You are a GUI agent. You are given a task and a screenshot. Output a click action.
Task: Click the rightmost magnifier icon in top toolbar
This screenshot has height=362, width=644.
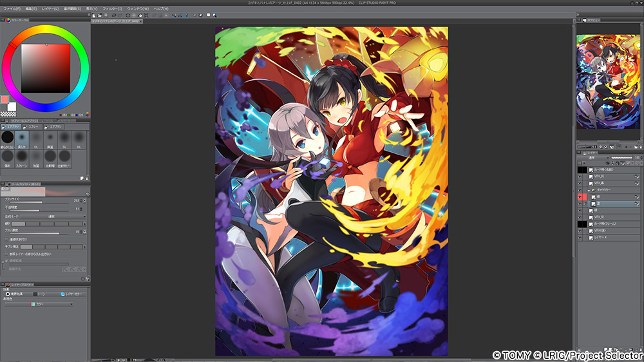point(214,15)
